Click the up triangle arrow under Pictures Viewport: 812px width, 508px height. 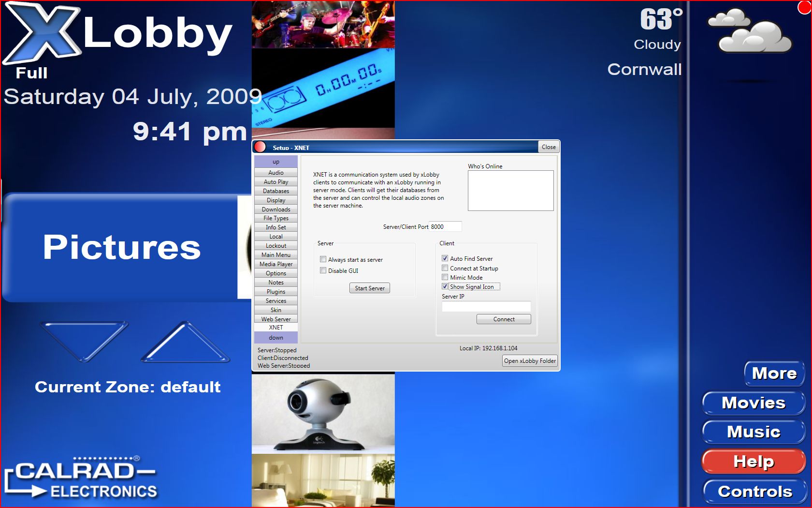point(186,341)
